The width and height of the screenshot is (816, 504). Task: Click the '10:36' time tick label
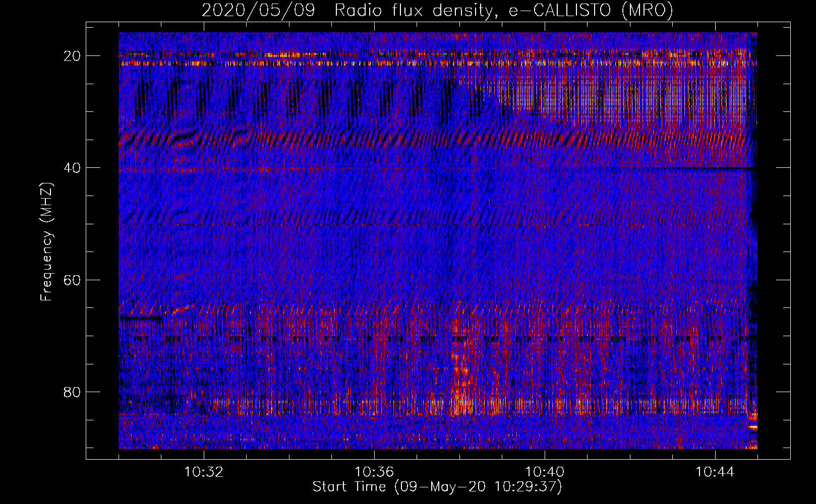[374, 472]
